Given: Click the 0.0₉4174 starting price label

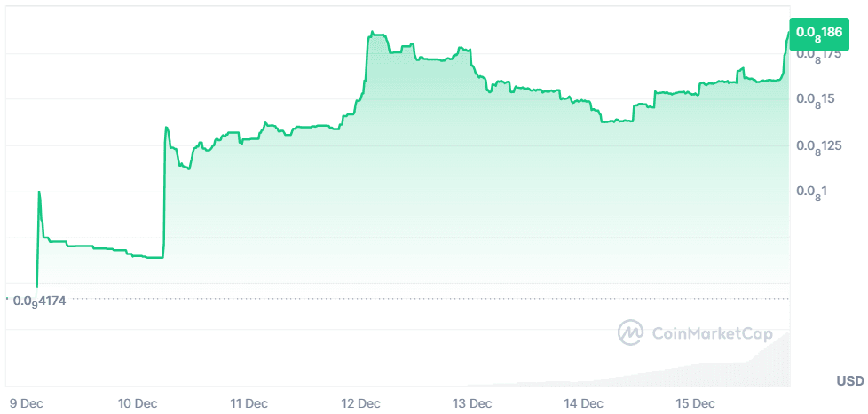Looking at the screenshot, I should click(45, 300).
